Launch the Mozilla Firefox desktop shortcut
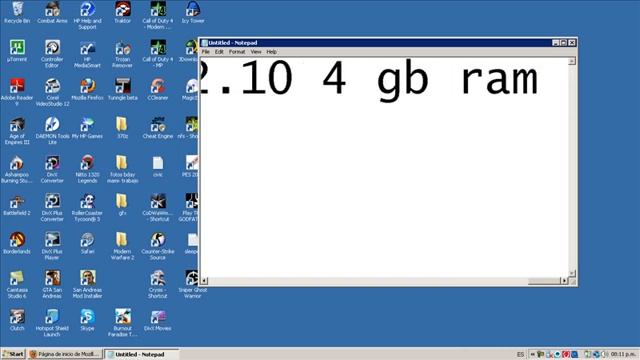The width and height of the screenshot is (640, 360). pyautogui.click(x=87, y=89)
